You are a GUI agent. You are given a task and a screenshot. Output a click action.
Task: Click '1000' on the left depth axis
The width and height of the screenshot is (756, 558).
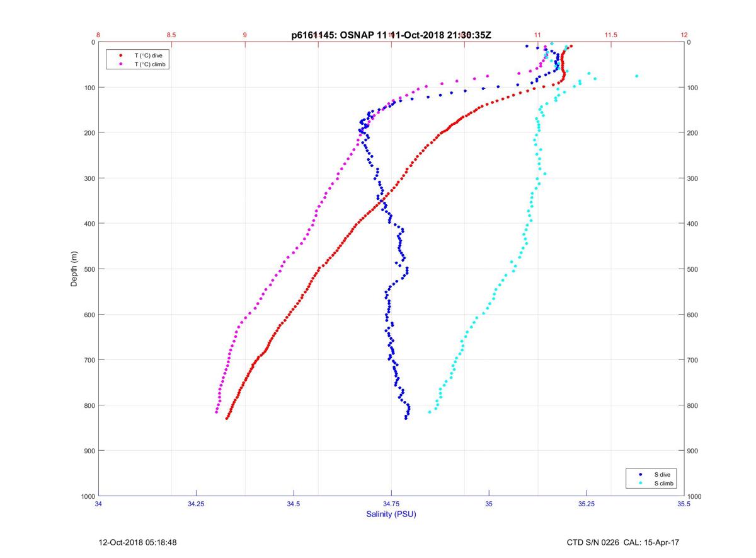(x=87, y=496)
